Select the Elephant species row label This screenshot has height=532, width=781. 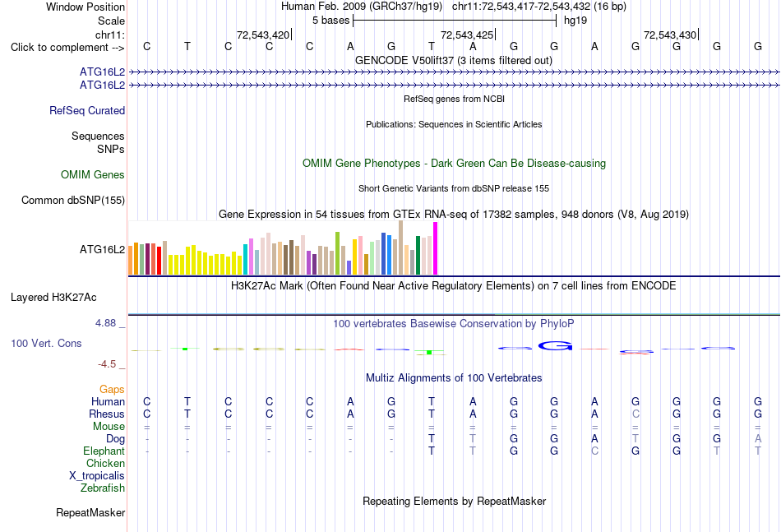coord(104,451)
